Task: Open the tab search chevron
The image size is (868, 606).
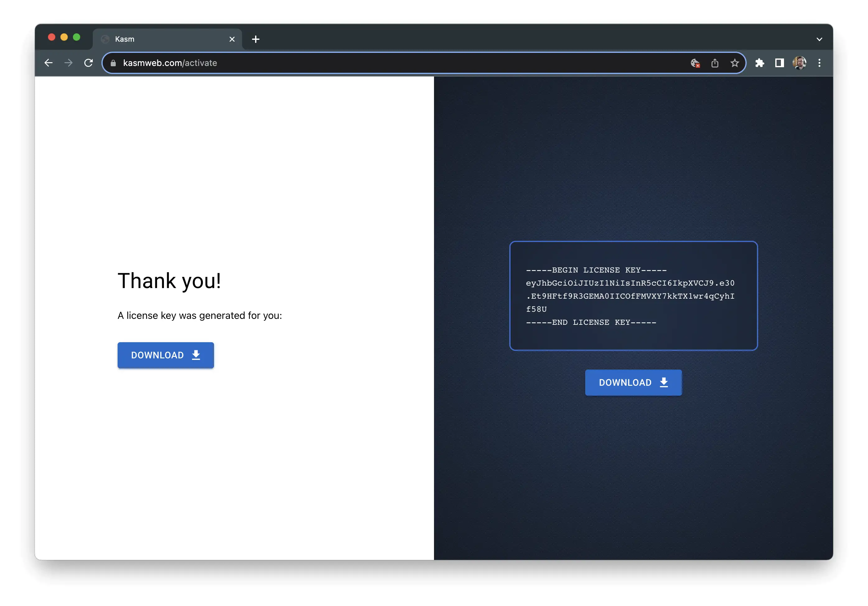Action: [x=819, y=39]
